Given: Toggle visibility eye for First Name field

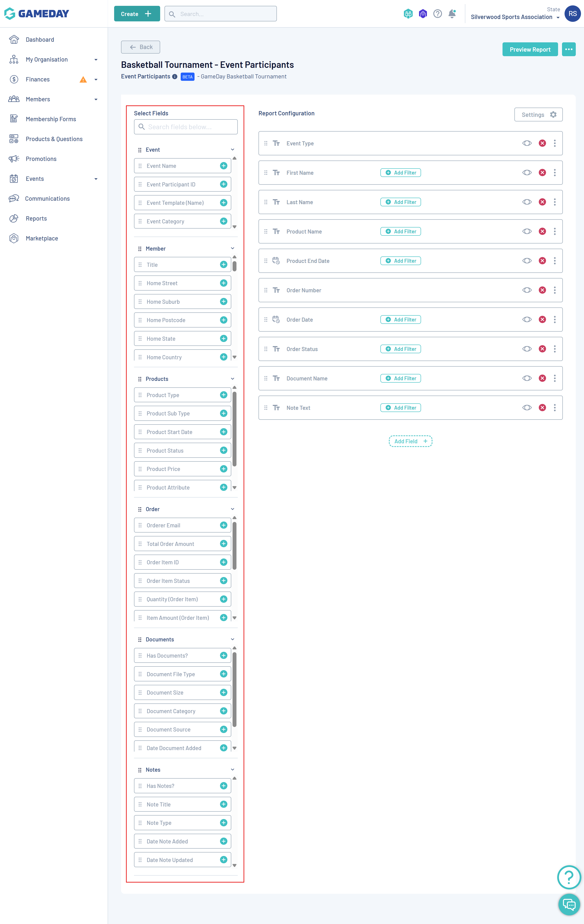Looking at the screenshot, I should click(x=527, y=173).
